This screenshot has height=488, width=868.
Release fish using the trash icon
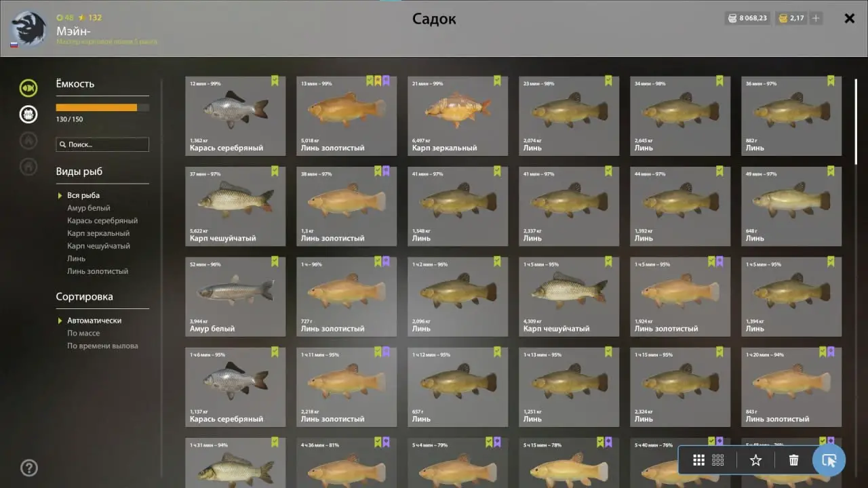(793, 460)
